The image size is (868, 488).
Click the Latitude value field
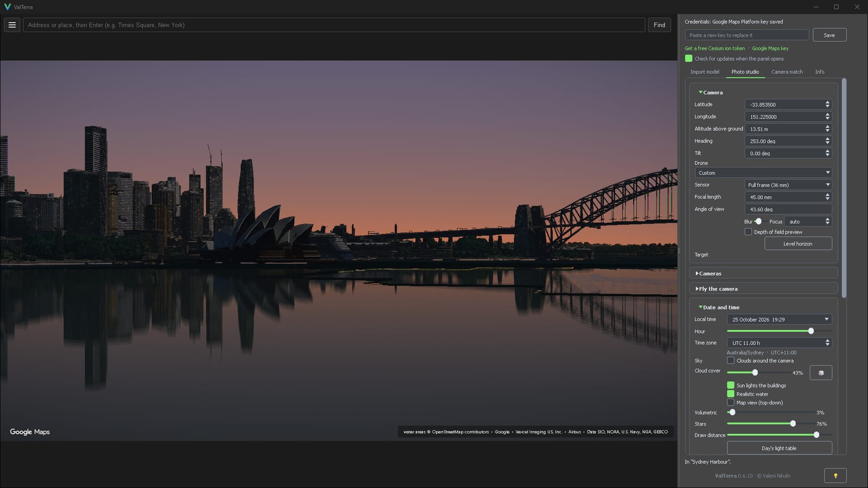[x=788, y=104]
